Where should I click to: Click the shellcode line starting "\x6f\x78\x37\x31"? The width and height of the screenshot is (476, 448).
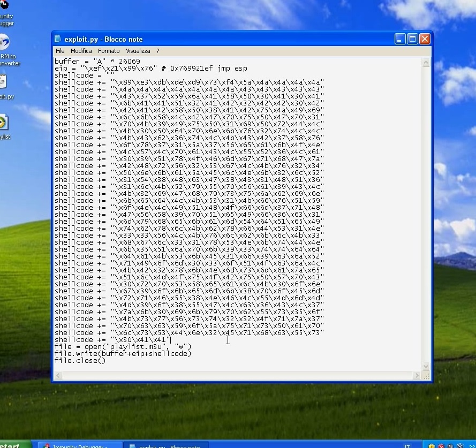[x=189, y=145]
